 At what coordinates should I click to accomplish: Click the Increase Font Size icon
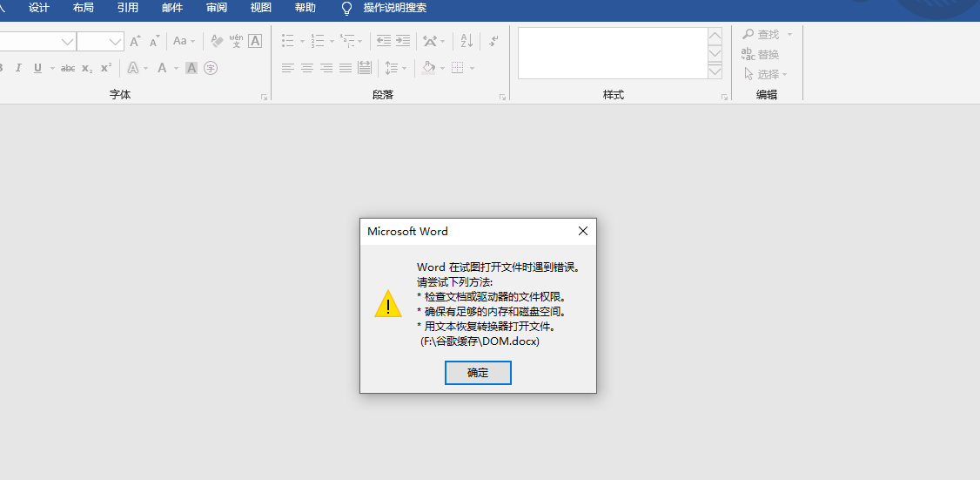pos(135,41)
